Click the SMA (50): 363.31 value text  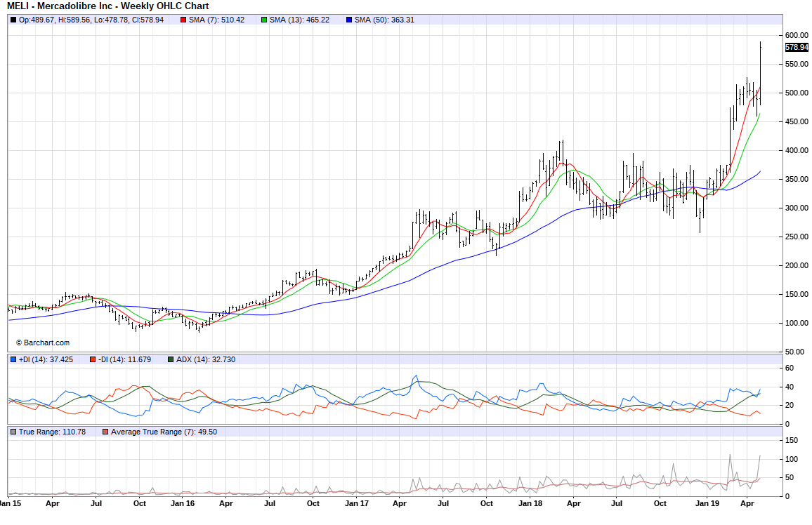click(x=384, y=20)
